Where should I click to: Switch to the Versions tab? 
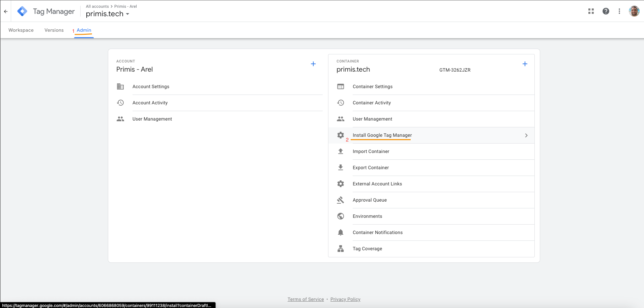(x=54, y=30)
